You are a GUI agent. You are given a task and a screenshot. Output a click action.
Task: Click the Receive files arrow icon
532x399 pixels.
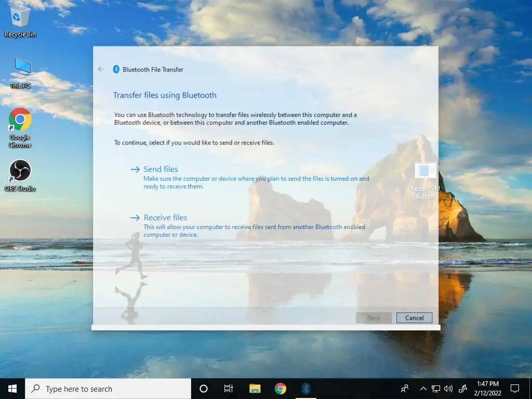point(135,218)
